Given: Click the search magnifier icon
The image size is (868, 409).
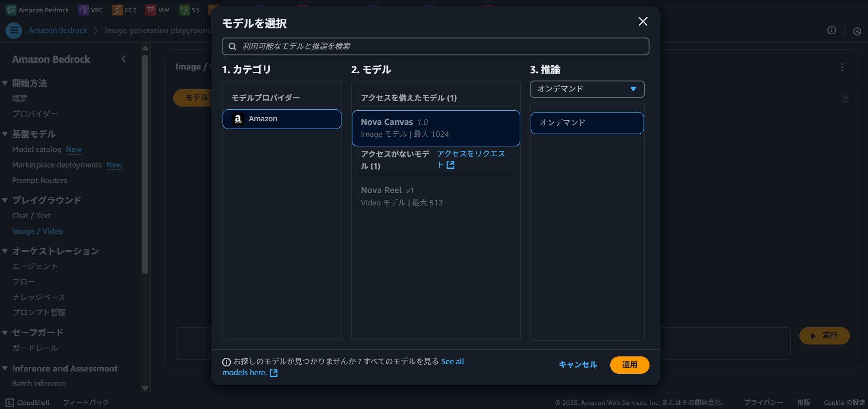Looking at the screenshot, I should pos(232,46).
